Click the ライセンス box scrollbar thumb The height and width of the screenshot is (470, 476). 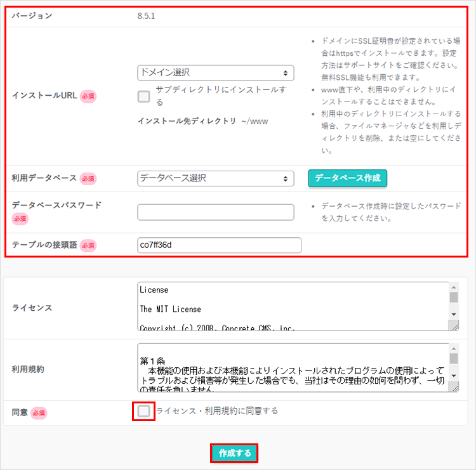(454, 297)
